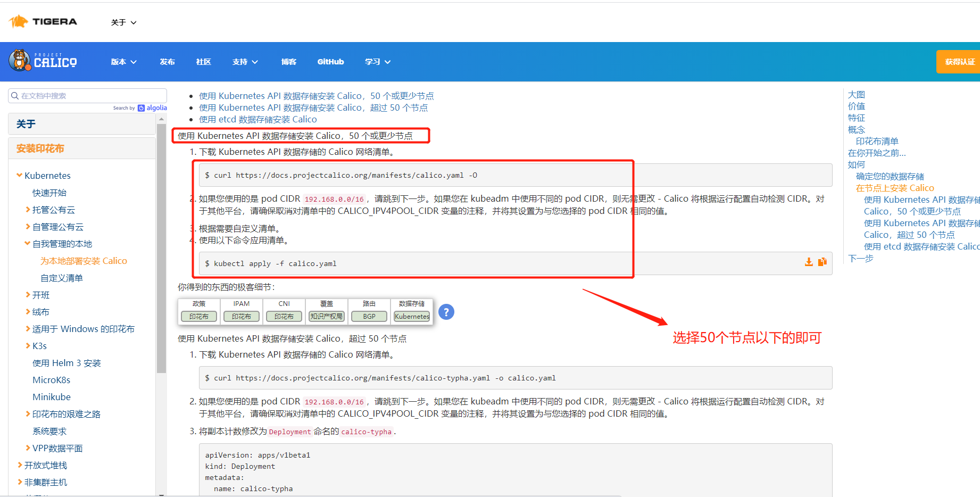Click the sidebar scroll up arrow
The height and width of the screenshot is (497, 980).
click(x=161, y=119)
